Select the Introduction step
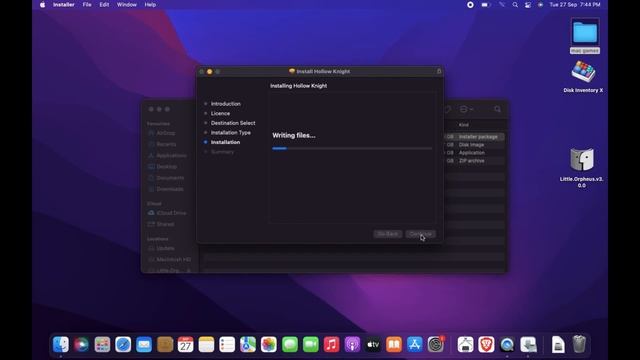Viewport: 640px width, 360px height. (226, 104)
